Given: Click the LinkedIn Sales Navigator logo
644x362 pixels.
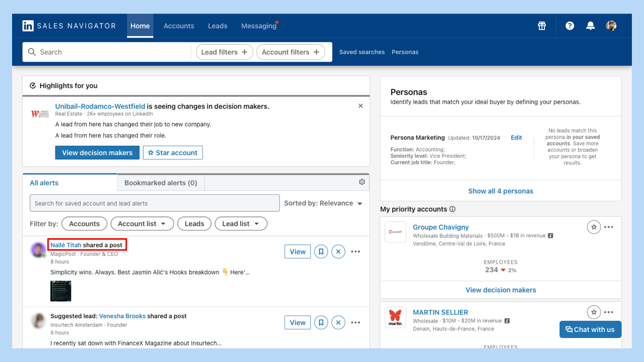Looking at the screenshot, I should click(69, 26).
